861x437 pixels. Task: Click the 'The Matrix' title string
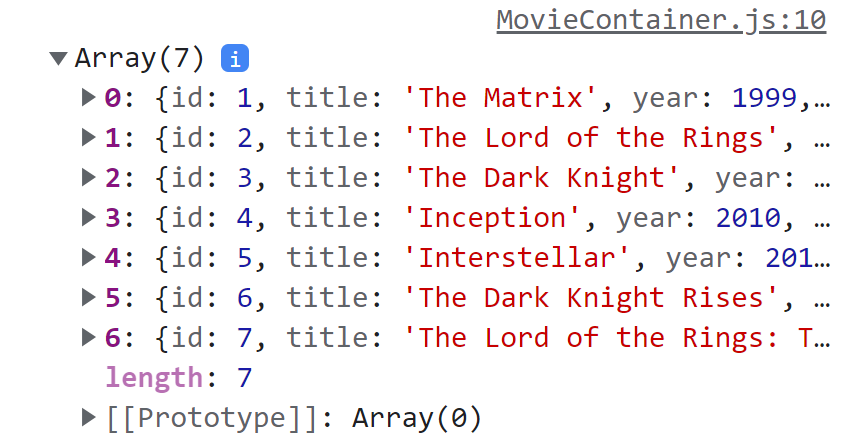coord(500,98)
